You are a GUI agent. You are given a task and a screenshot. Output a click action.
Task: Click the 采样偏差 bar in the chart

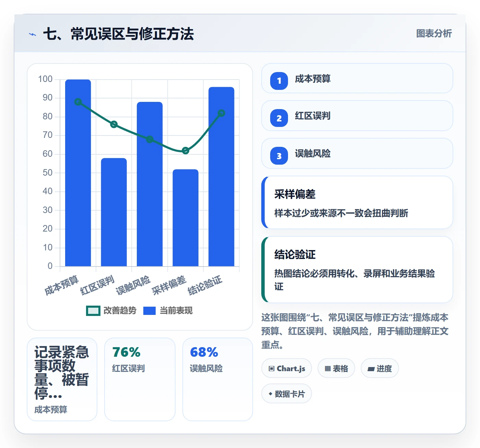[x=185, y=217]
